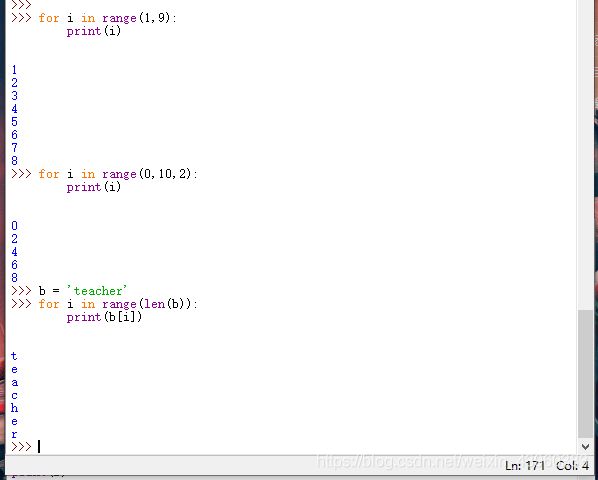This screenshot has height=480, width=598.
Task: Click the 'Col: 4' status bar entry
Action: tap(572, 466)
